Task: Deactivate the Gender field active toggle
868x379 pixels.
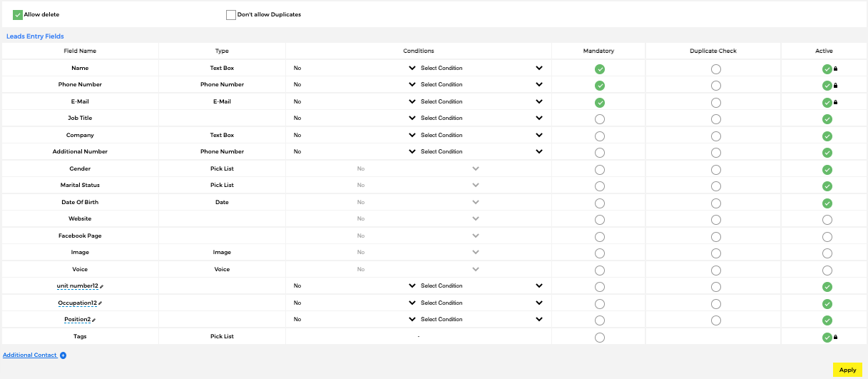Action: tap(827, 170)
